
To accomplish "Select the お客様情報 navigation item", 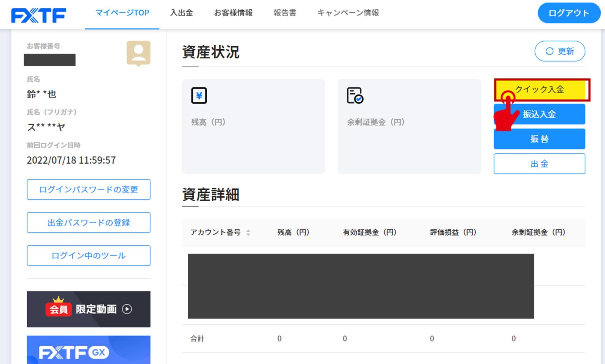I will 233,13.
